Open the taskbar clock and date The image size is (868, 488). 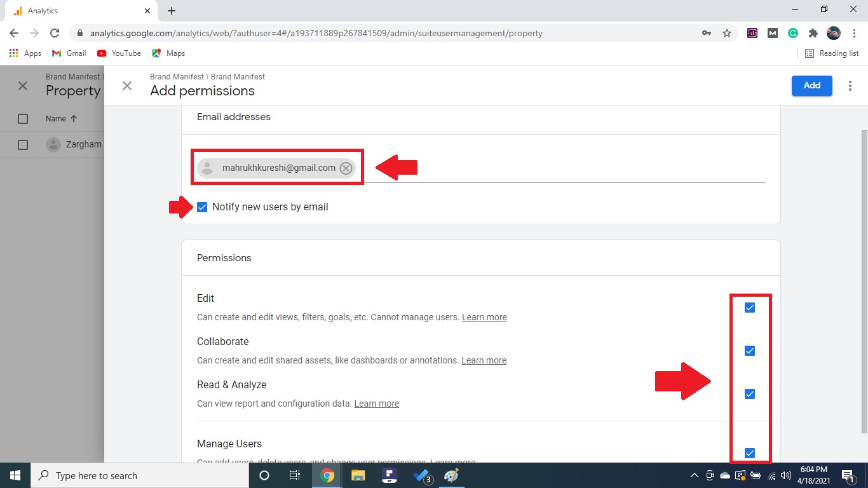pos(815,475)
